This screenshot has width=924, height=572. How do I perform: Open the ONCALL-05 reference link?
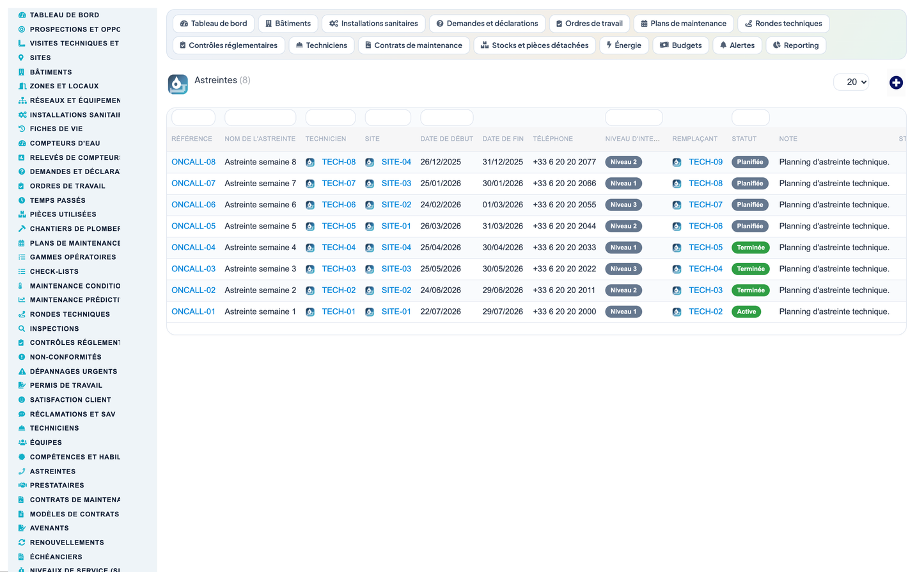[193, 226]
